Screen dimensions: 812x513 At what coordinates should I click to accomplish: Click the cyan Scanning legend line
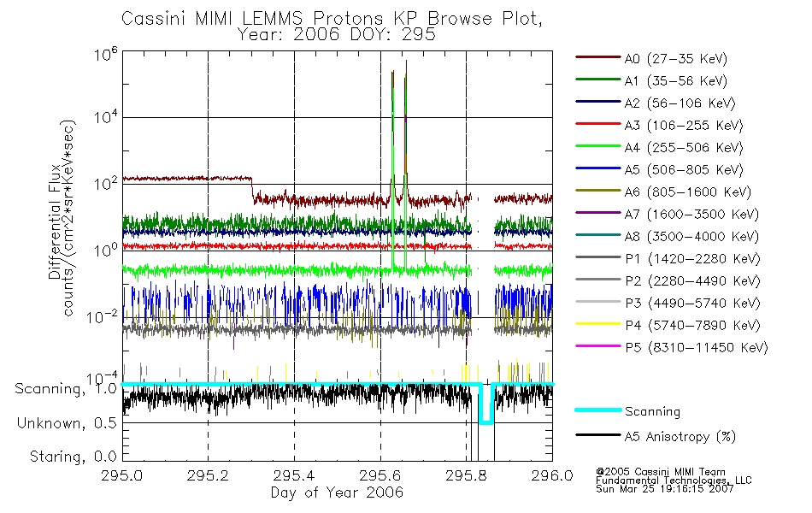598,410
